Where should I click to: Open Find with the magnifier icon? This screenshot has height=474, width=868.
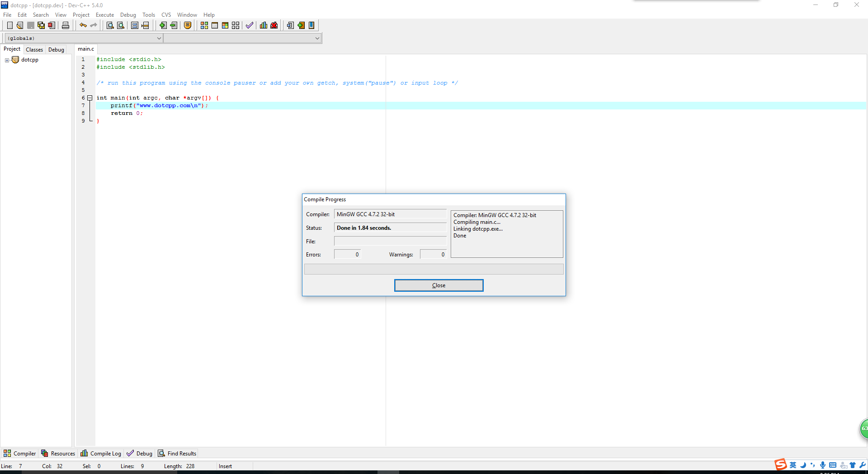pyautogui.click(x=110, y=25)
